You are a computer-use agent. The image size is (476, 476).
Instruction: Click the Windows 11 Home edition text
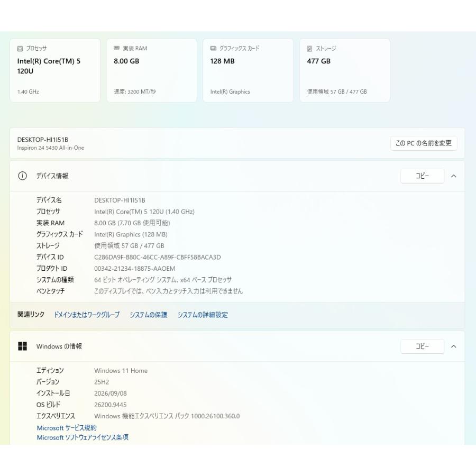coord(121,371)
